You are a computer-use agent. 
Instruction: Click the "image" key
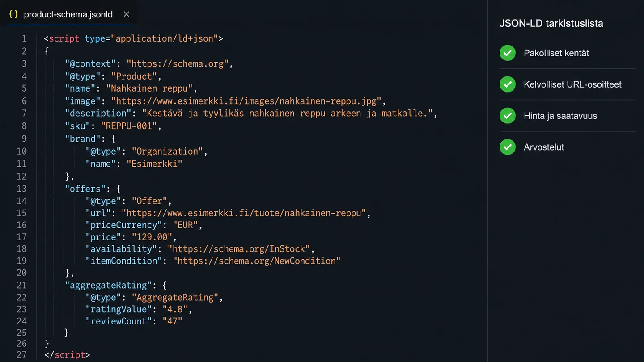coord(83,101)
